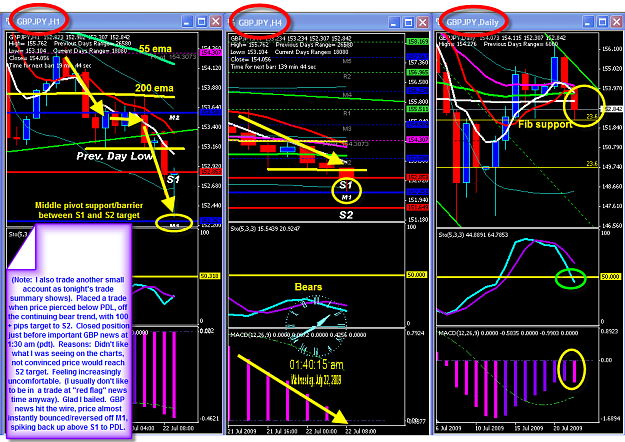Click the magenta 154.307 price tag in the H1 chart
This screenshot has width=625, height=442.
[x=211, y=53]
